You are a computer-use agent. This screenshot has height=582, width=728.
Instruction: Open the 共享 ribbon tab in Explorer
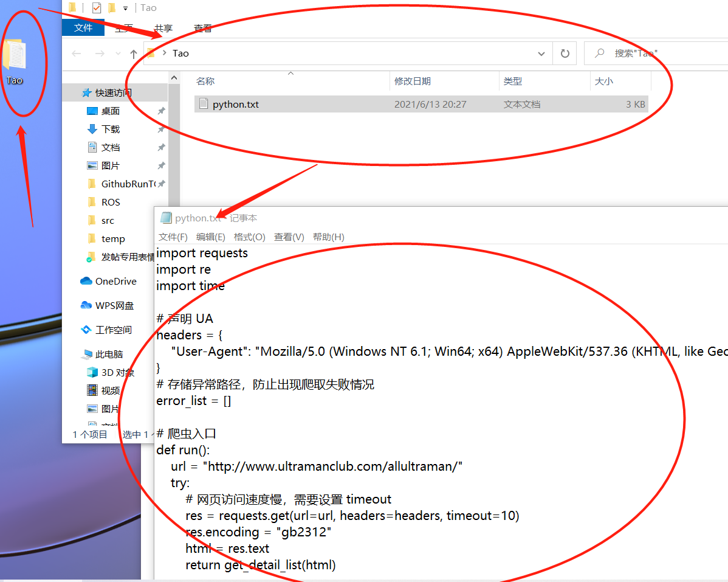tap(163, 29)
